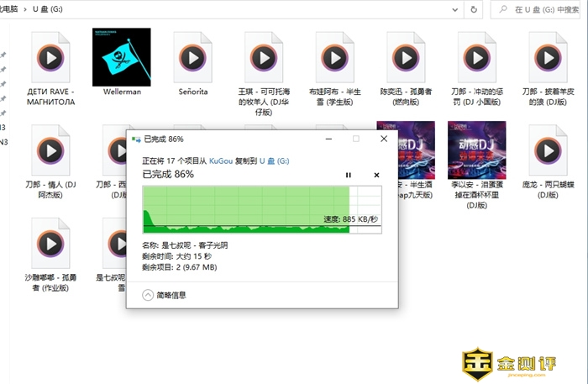This screenshot has height=384, width=588.
Task: Collapse details via 简略信息 chevron
Action: click(x=149, y=295)
